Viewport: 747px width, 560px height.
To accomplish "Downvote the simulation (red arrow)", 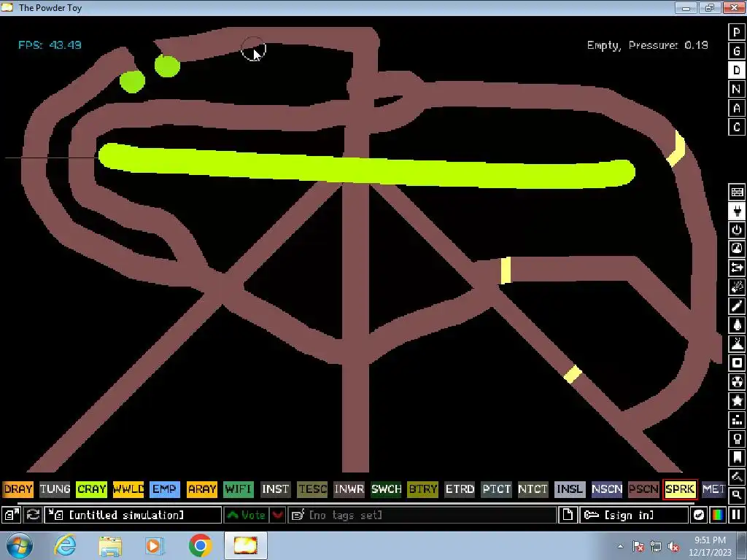I will 278,515.
